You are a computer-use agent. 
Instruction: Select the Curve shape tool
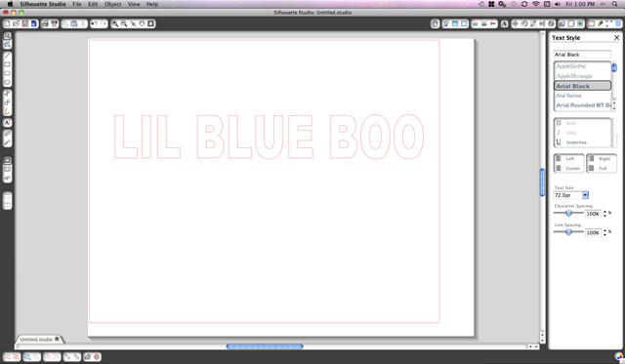coord(7,102)
